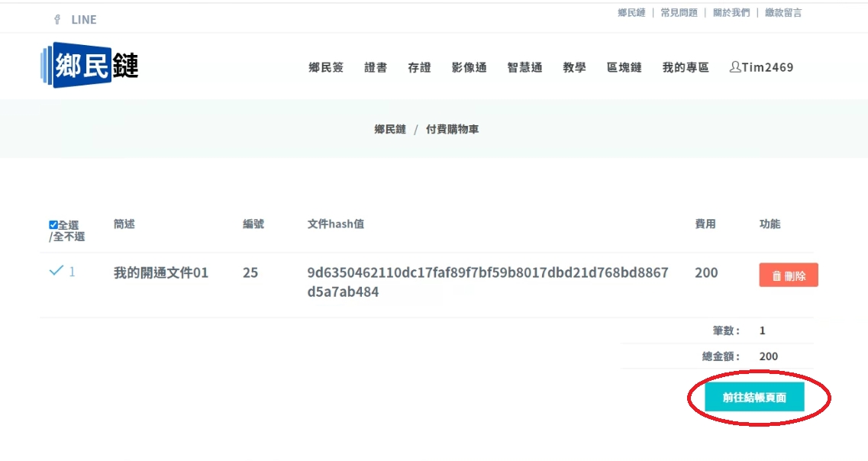Click the LINE link in top bar
Screen dimensions: 868x461
click(x=84, y=20)
